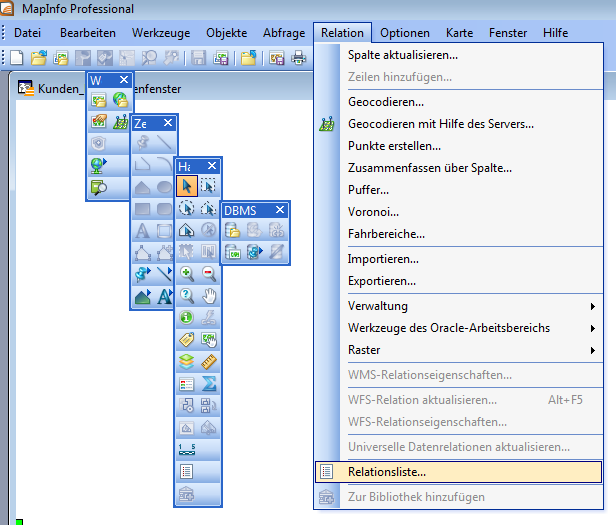Pick the Grabber hand tool
The height and width of the screenshot is (525, 616).
tap(209, 296)
